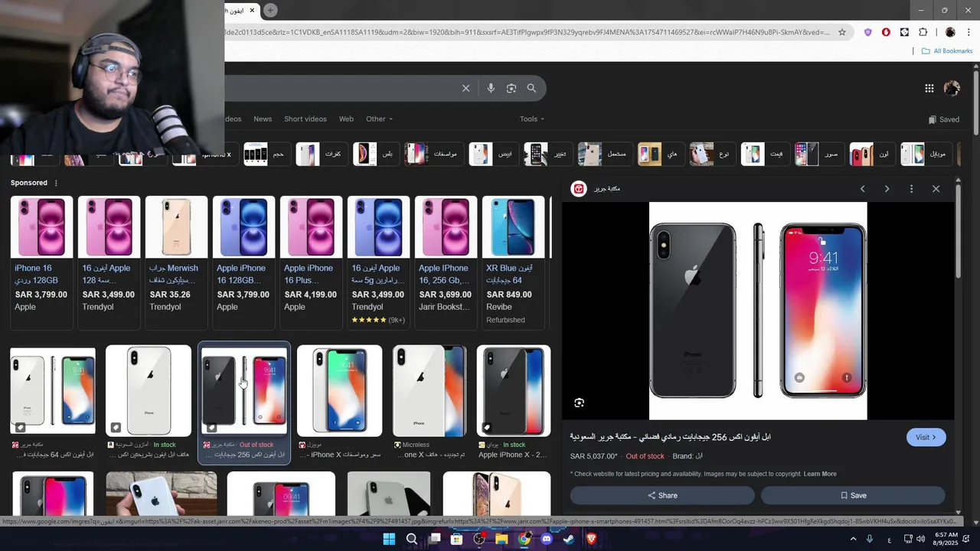This screenshot has width=980, height=551.
Task: Open All Bookmarks folder
Action: point(947,51)
